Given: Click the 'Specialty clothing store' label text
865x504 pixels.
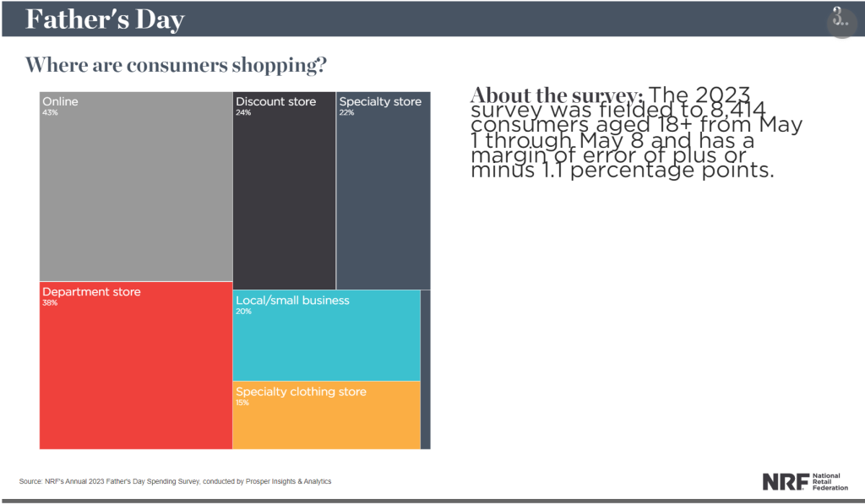Looking at the screenshot, I should pos(302,392).
